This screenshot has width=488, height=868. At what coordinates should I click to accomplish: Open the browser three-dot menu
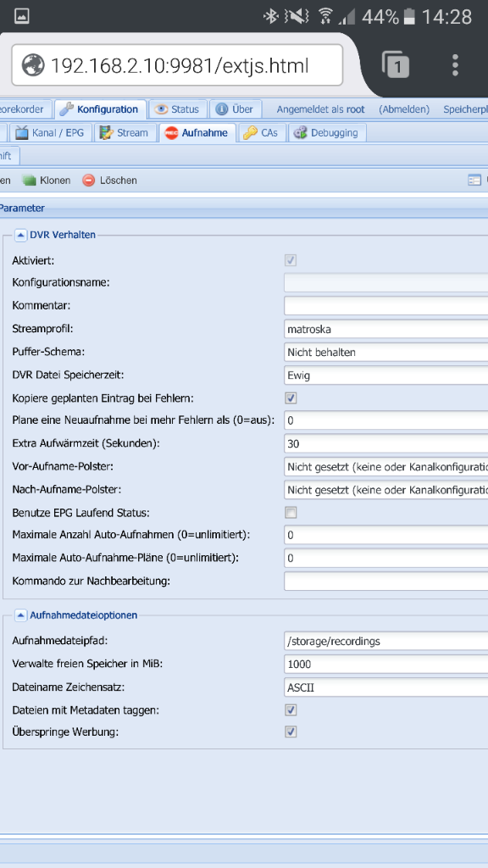pos(455,65)
